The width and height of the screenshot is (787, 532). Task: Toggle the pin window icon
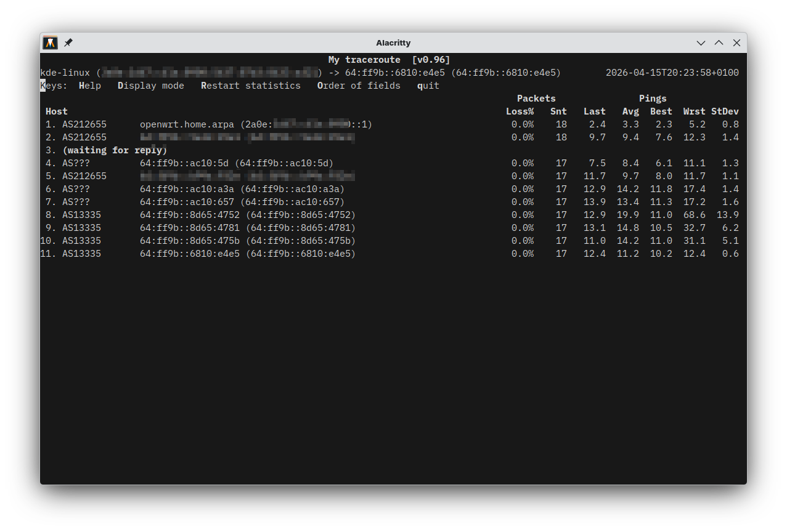click(x=68, y=42)
